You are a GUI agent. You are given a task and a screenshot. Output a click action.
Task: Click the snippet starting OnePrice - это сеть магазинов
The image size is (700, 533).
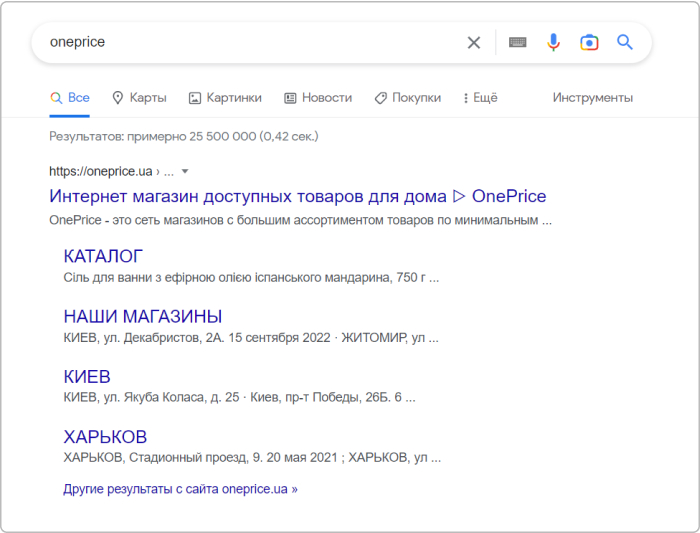pyautogui.click(x=300, y=221)
